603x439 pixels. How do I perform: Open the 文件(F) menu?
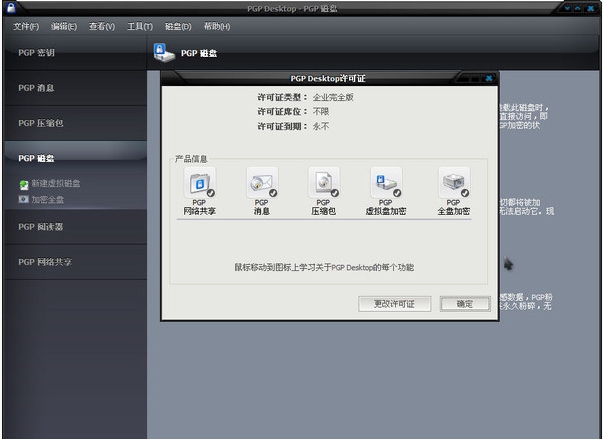(x=26, y=27)
